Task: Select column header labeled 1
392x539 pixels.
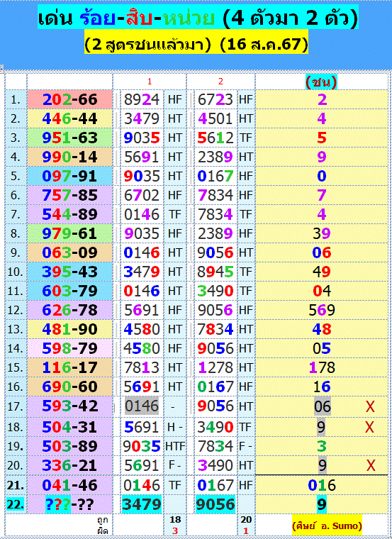Action: (150, 82)
